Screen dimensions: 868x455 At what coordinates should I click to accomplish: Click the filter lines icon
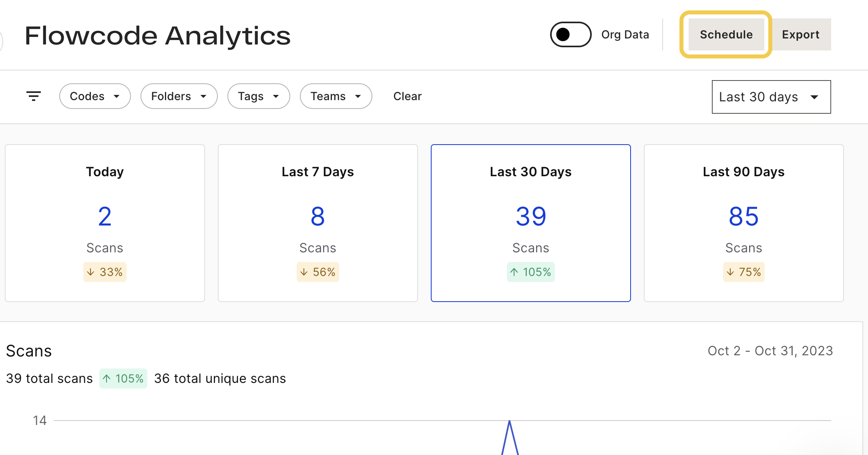pos(34,96)
